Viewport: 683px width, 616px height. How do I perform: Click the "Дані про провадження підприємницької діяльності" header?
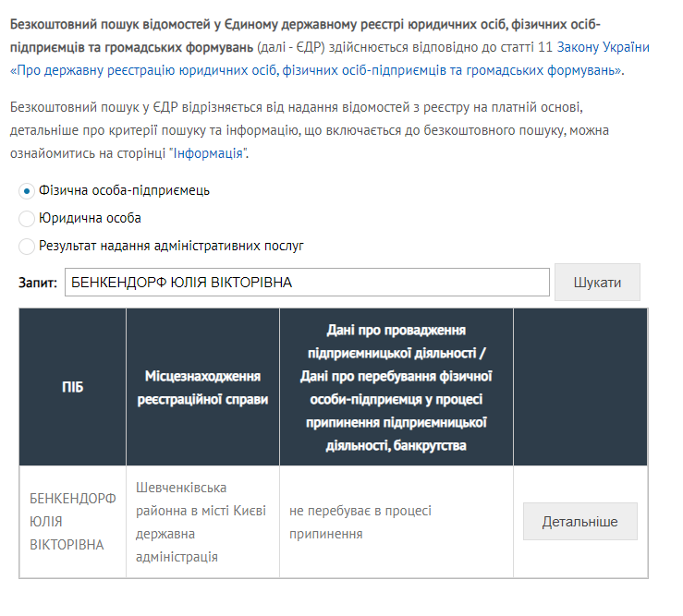[x=396, y=387]
